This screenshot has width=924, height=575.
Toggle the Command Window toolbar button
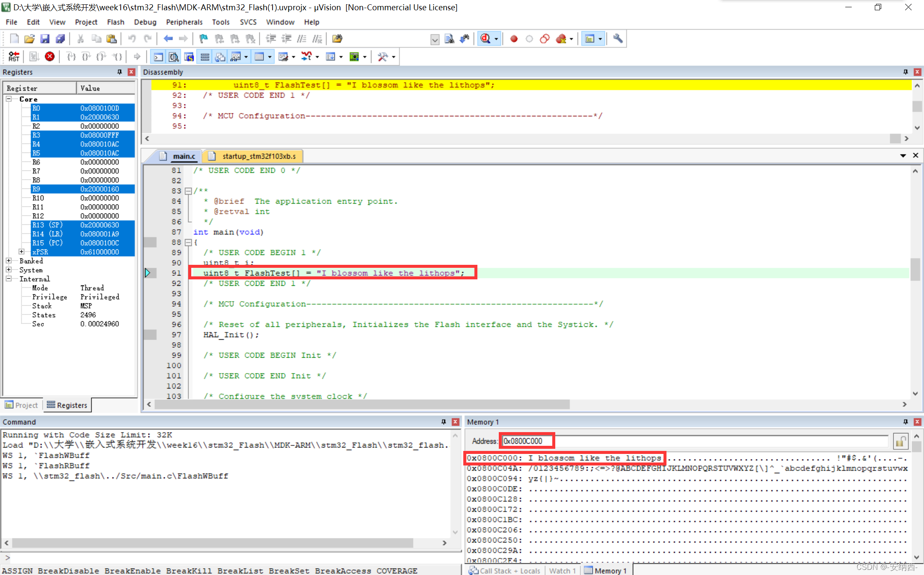pyautogui.click(x=158, y=57)
